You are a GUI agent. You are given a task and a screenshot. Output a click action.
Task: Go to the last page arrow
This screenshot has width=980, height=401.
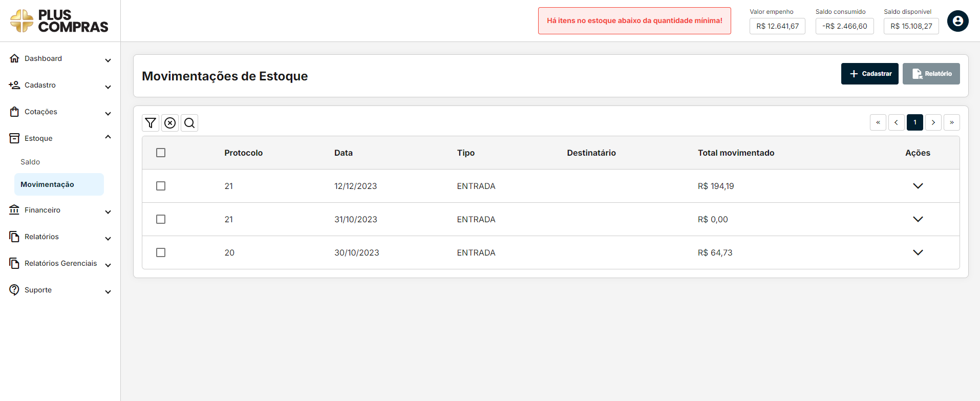click(x=951, y=122)
